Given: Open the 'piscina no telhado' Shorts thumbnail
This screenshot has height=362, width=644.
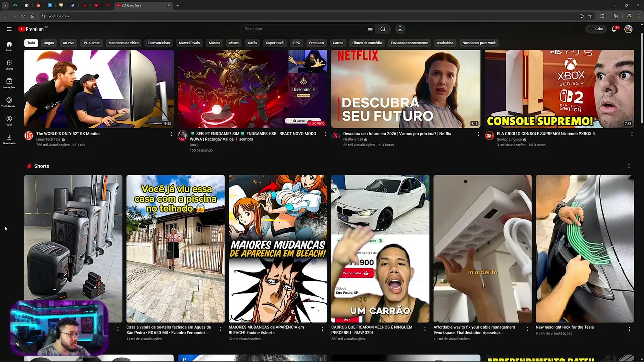Looking at the screenshot, I should tap(176, 249).
